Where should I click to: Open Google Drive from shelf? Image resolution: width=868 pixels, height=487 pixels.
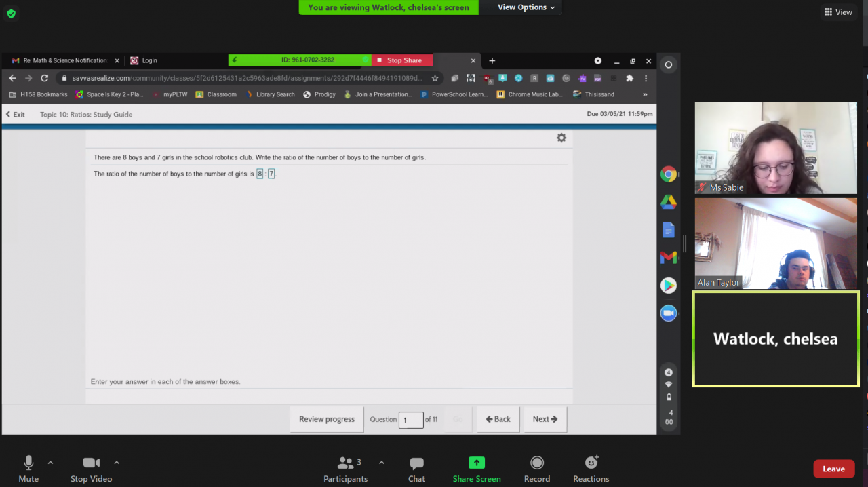(x=669, y=202)
